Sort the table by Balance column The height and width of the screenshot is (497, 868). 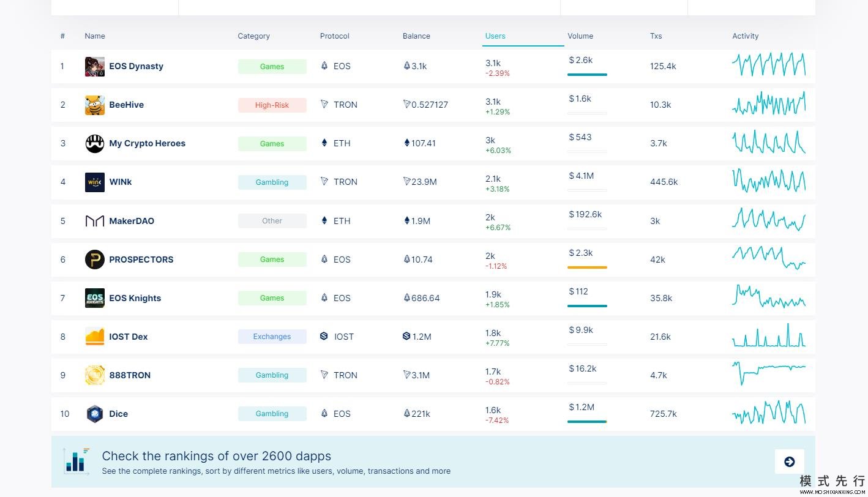point(416,36)
